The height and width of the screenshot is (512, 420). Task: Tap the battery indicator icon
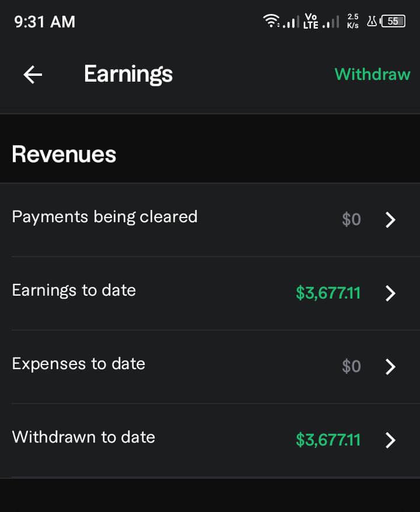tap(393, 22)
